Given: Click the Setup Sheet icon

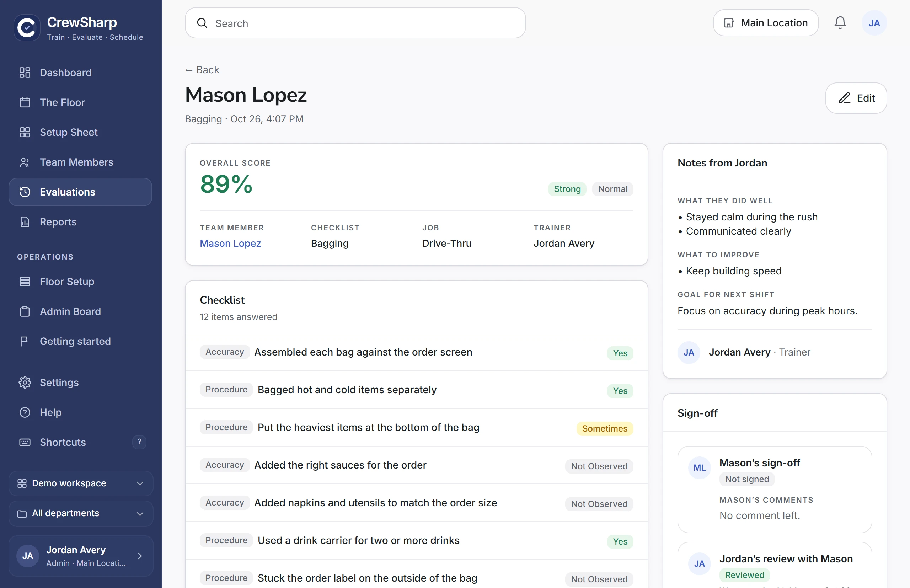Looking at the screenshot, I should [x=25, y=132].
